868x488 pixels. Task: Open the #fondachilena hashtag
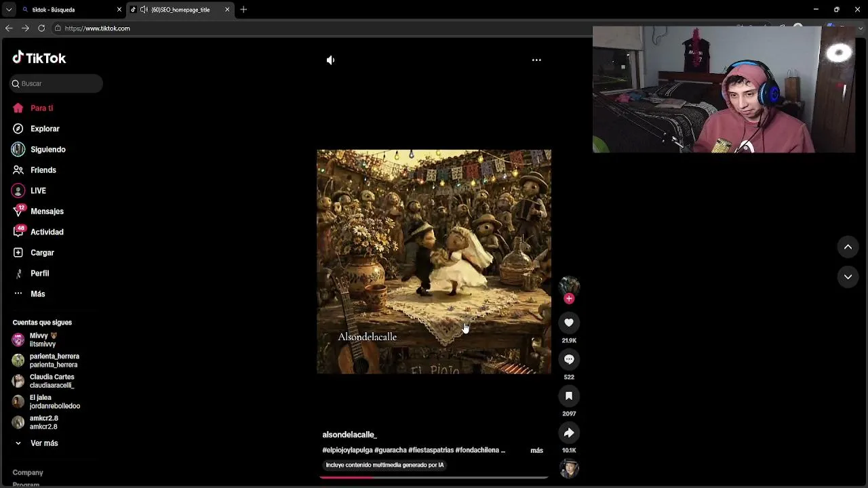pyautogui.click(x=477, y=450)
